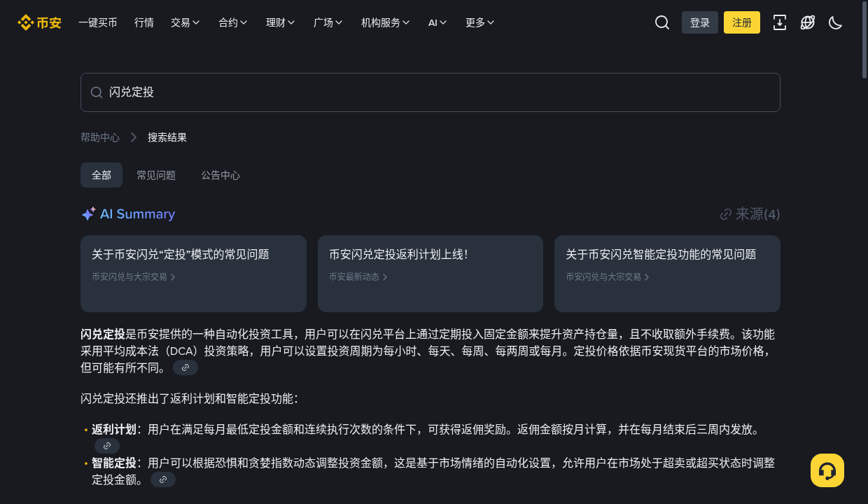
Task: Click the 币安 logo in the header
Action: [40, 22]
